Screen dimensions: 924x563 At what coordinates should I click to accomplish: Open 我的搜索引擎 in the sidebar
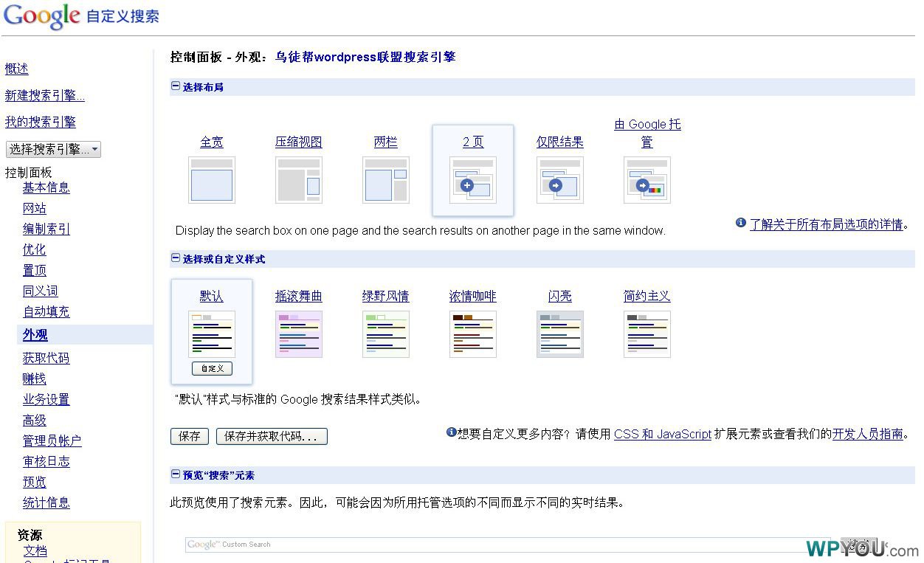41,122
